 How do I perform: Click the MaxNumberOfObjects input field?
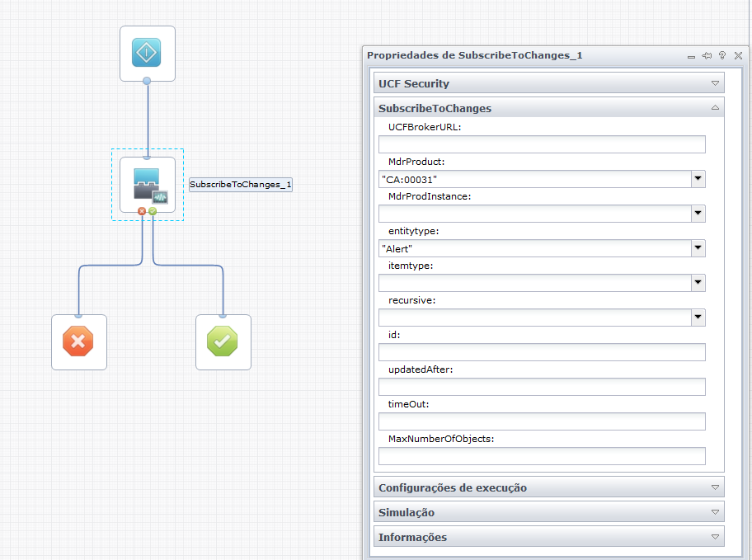coord(542,456)
